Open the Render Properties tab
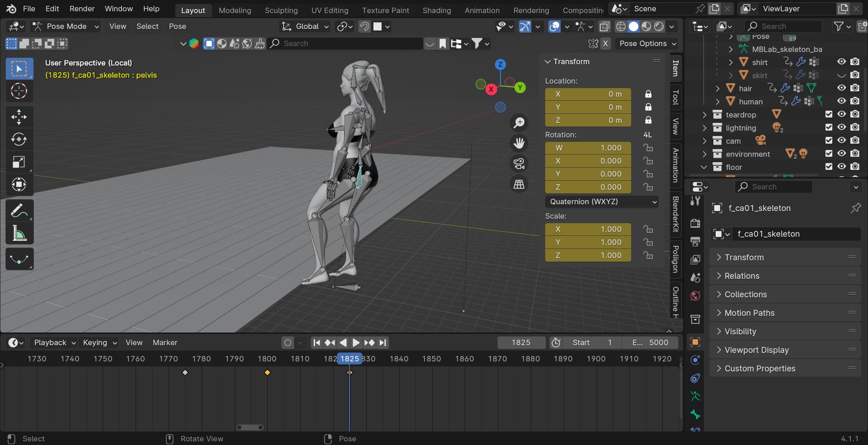Viewport: 868px width, 445px height. [x=695, y=223]
